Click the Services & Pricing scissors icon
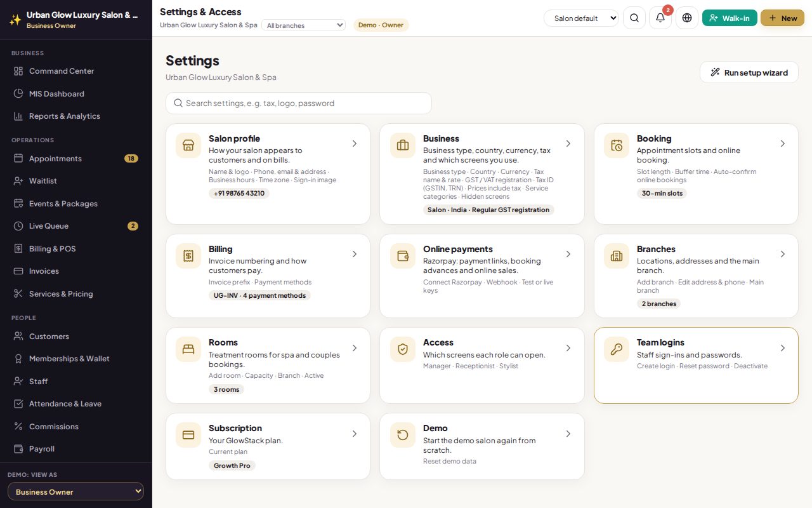Screen dimensions: 812x508 (18, 294)
